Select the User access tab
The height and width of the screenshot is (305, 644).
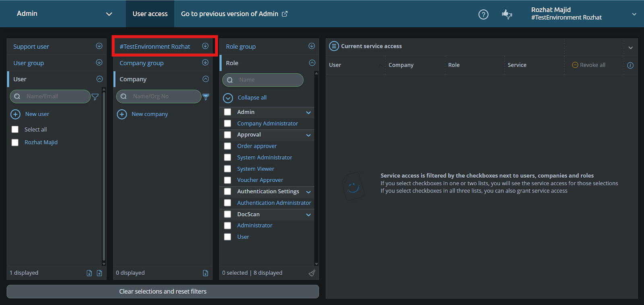pyautogui.click(x=150, y=14)
